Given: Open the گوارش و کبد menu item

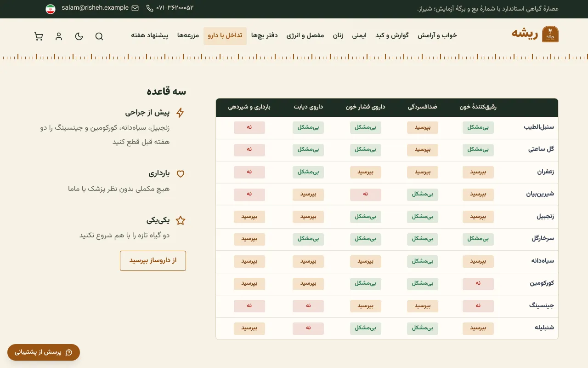Looking at the screenshot, I should [x=392, y=36].
